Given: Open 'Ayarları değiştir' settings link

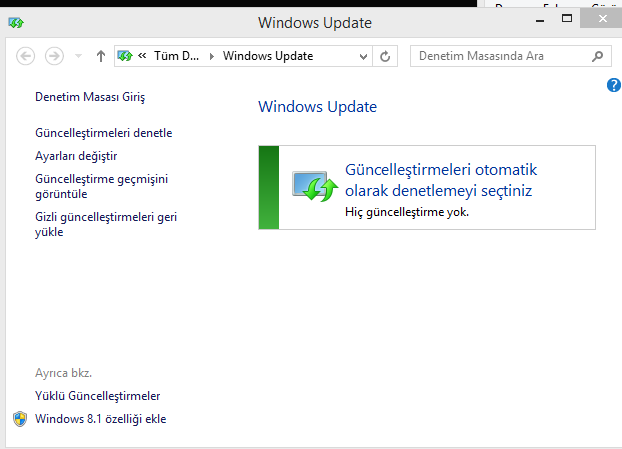Looking at the screenshot, I should pyautogui.click(x=76, y=156).
